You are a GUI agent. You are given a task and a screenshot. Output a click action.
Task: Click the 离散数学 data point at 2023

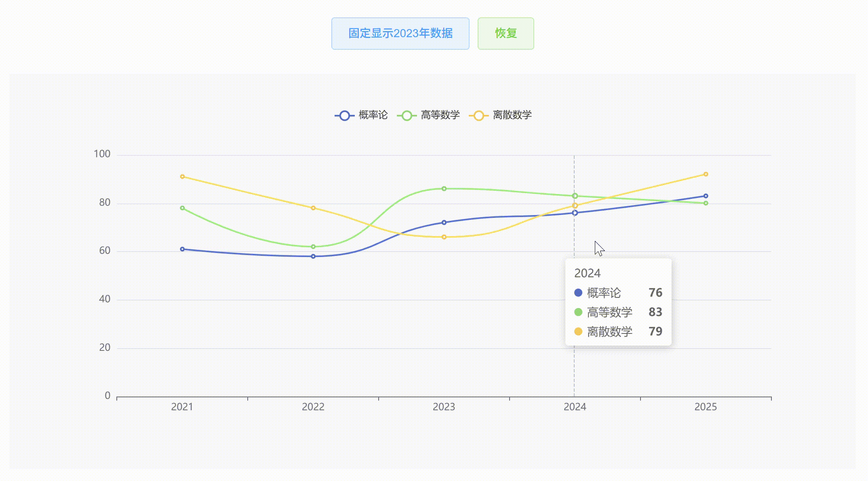[444, 237]
